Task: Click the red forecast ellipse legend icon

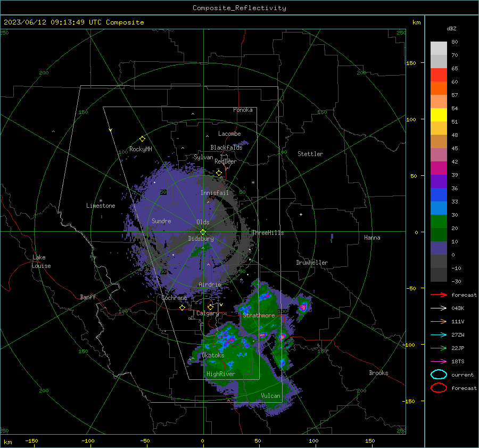Action: pos(439,388)
